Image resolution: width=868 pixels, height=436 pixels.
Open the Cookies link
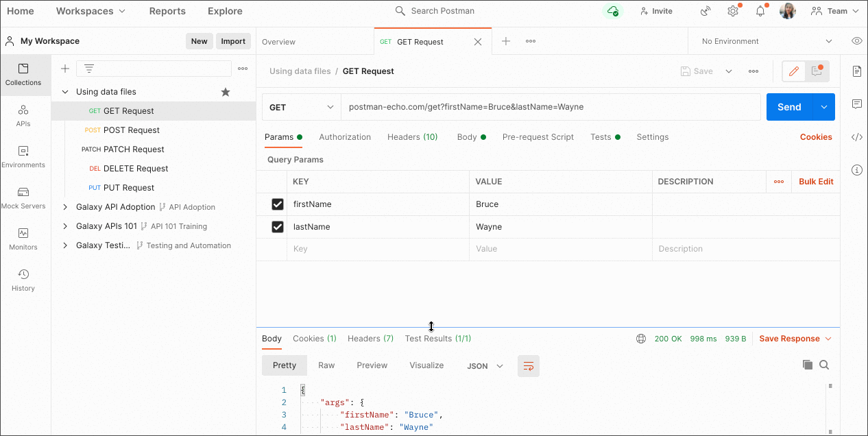pos(816,137)
